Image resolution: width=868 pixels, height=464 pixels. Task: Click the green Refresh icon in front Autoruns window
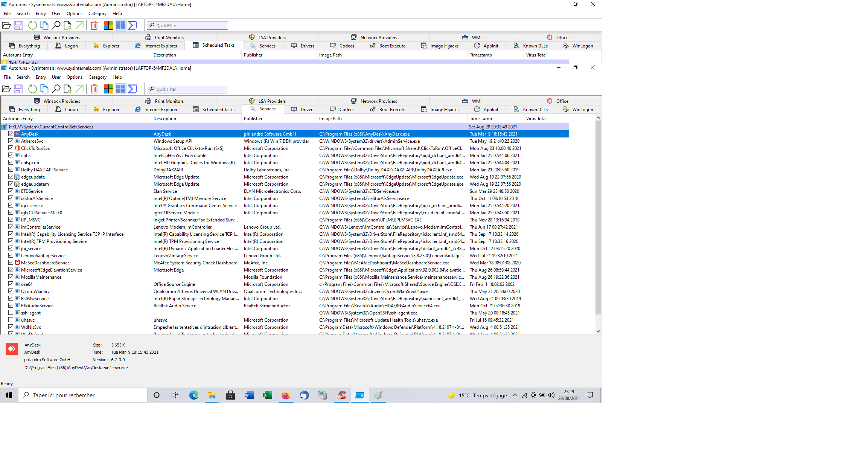tap(33, 89)
